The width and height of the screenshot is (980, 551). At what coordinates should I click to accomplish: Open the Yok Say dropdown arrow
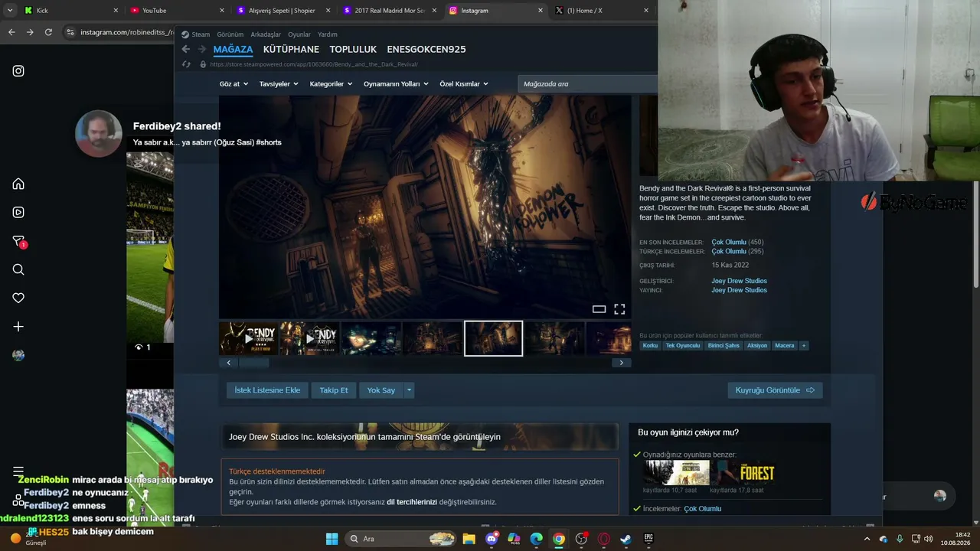(x=410, y=390)
